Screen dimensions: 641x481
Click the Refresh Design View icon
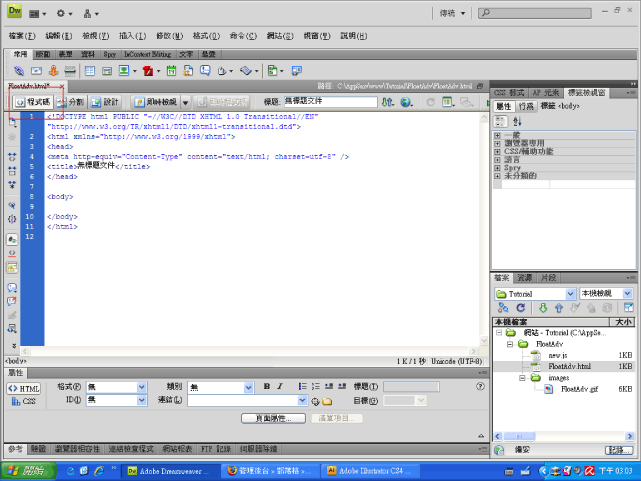click(x=430, y=102)
